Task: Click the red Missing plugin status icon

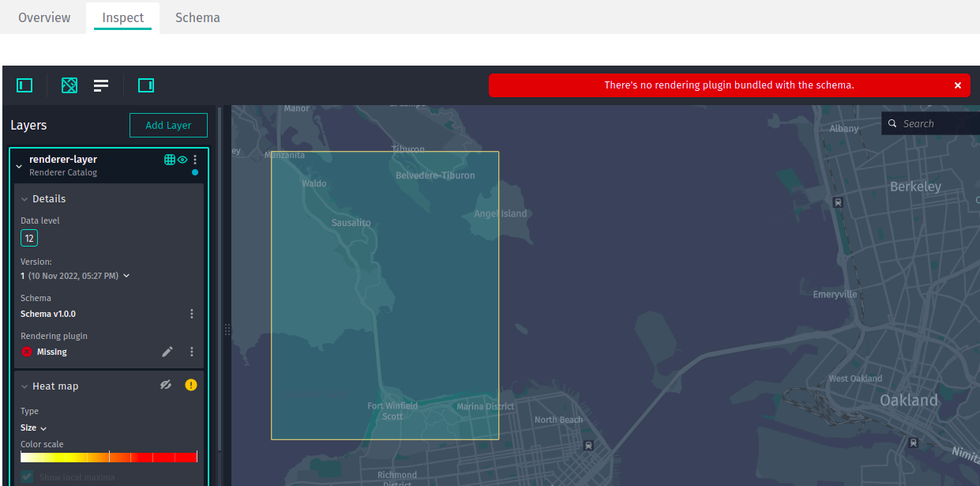Action: (27, 352)
